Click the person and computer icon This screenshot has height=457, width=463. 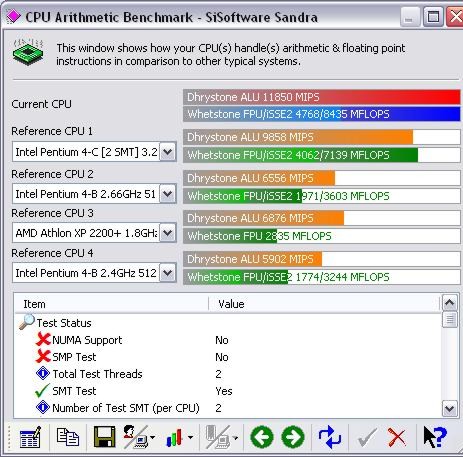[x=136, y=437]
